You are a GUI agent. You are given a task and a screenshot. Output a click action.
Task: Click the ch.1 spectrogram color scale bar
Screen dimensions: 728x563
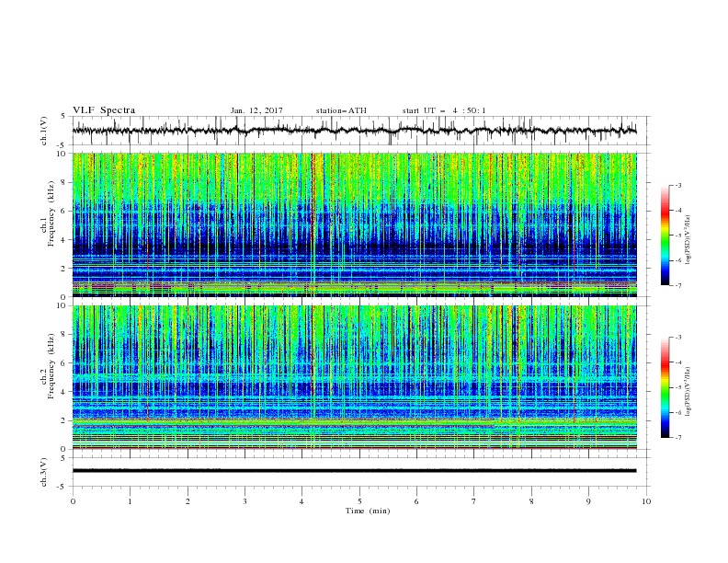click(665, 236)
